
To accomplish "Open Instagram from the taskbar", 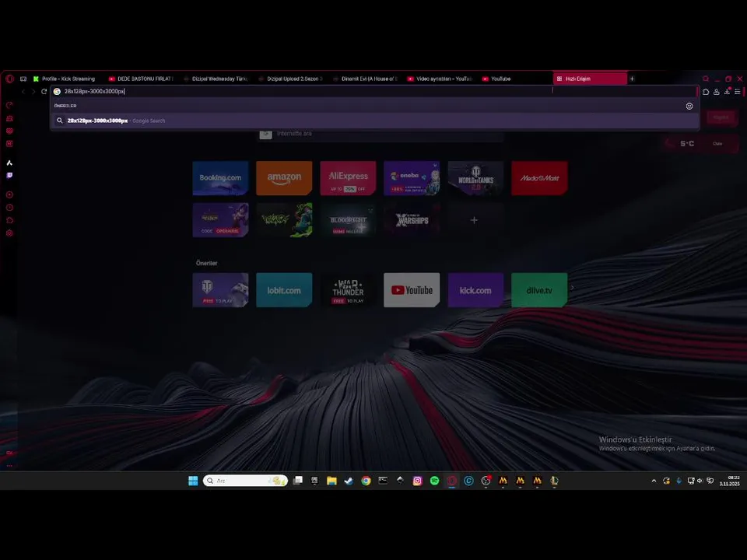I will (417, 481).
